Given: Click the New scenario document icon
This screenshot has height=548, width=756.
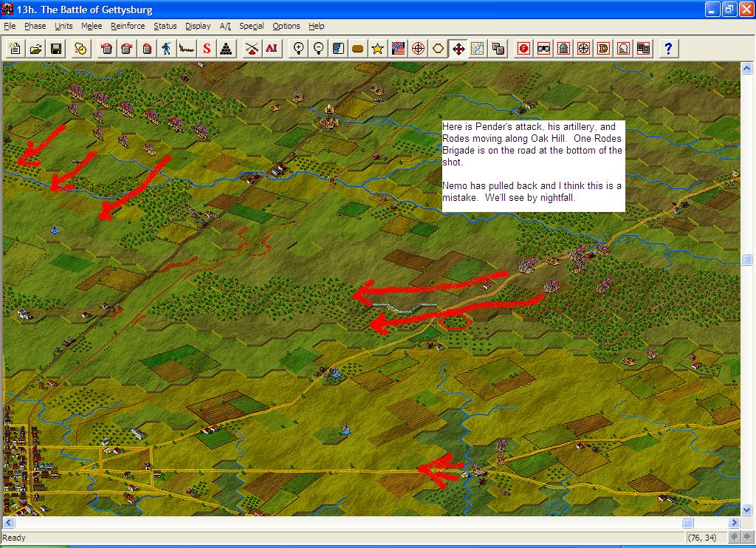Looking at the screenshot, I should point(15,48).
